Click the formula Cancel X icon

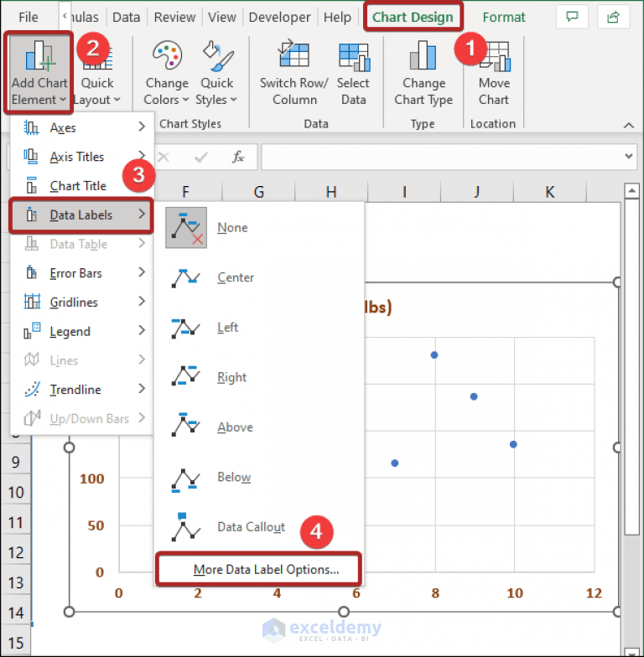(163, 158)
